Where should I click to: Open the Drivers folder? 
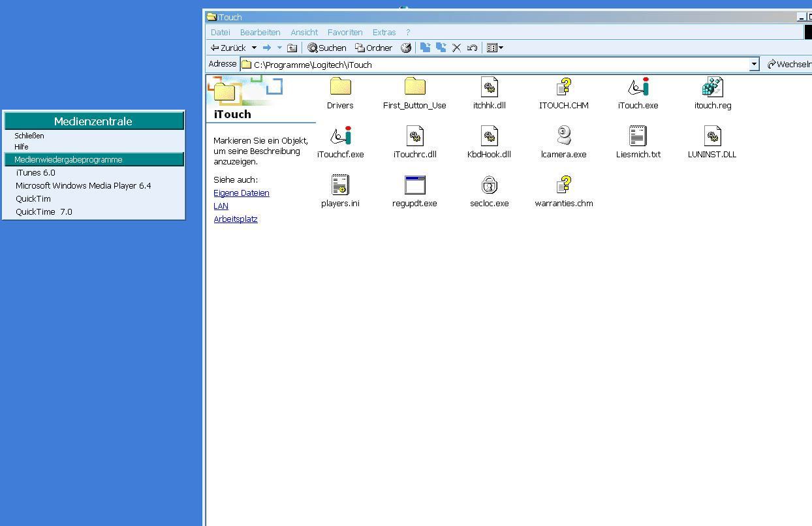pos(340,93)
